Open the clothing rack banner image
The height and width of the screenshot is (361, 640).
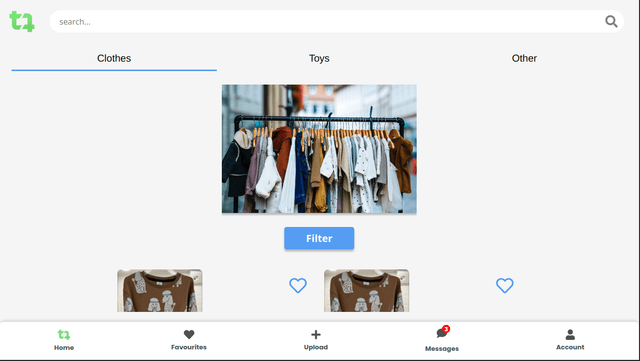(319, 149)
